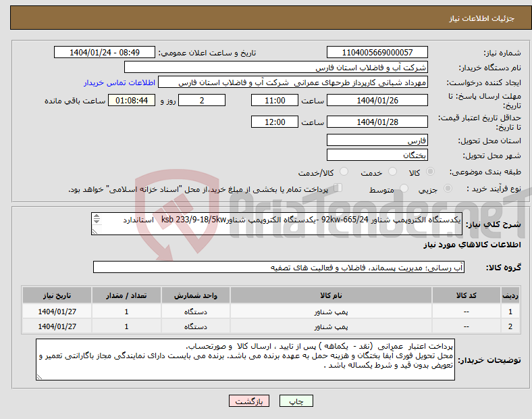Click the بازگشت (back) button
The width and height of the screenshot is (532, 419).
(249, 401)
